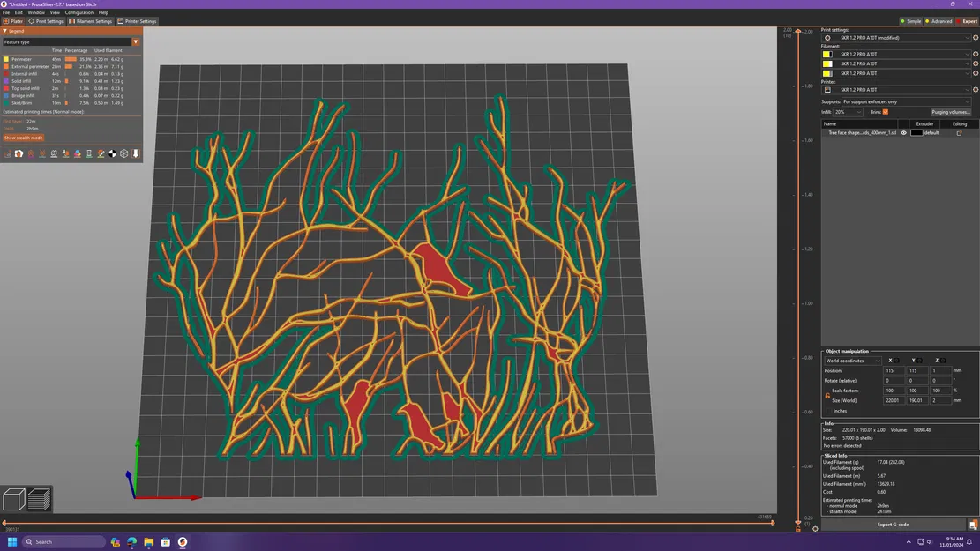Hide the Tree face object with eye icon
Screen dimensions: 980x551
tap(904, 133)
